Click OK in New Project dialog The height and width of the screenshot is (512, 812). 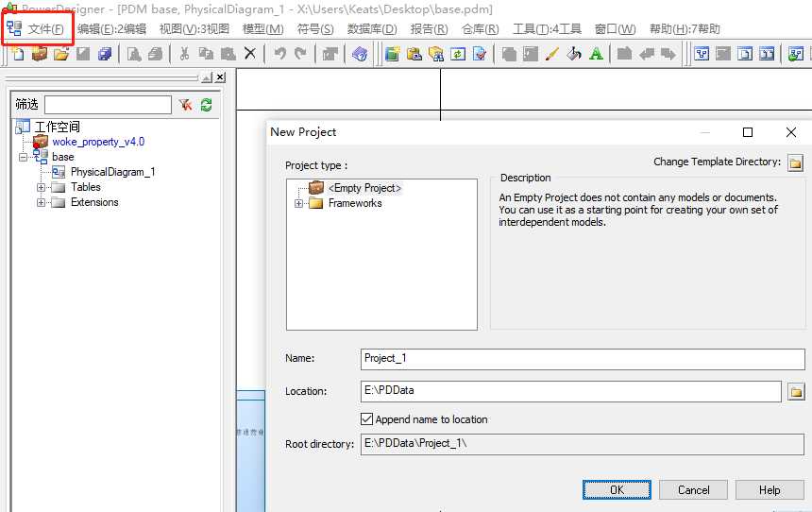pyautogui.click(x=617, y=489)
